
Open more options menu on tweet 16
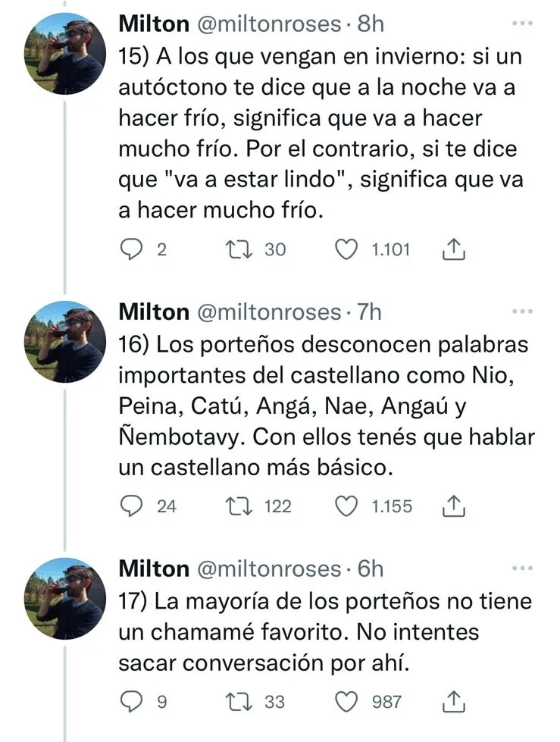coord(522,311)
